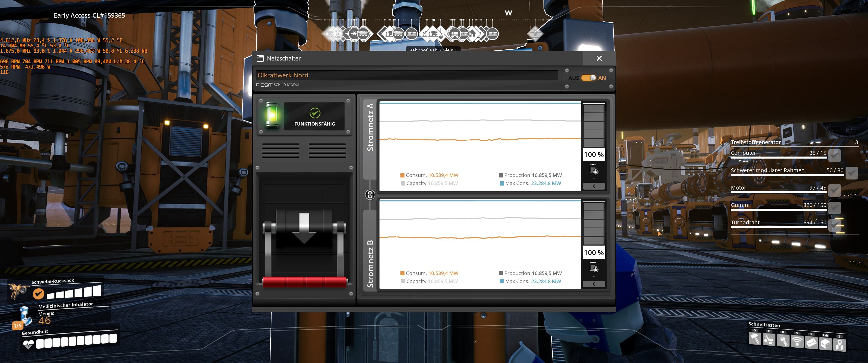Click the orange checkmark under Schwebe-Rucksack

click(38, 294)
